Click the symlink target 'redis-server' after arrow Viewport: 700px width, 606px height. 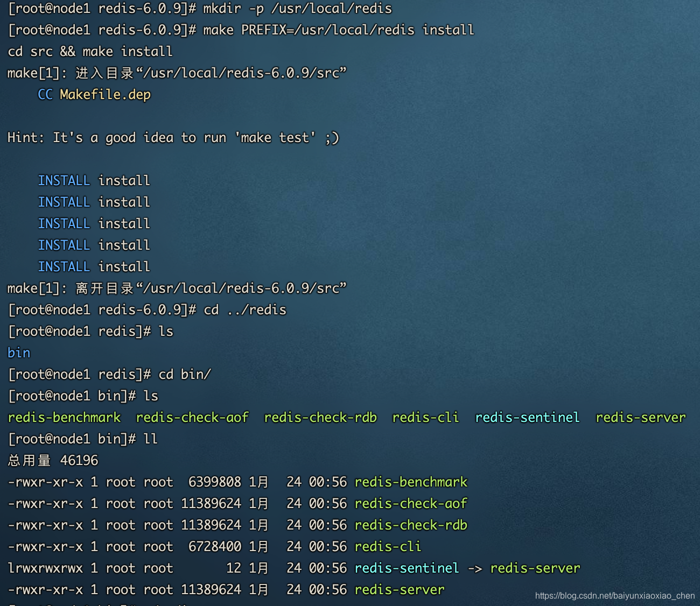pos(535,568)
